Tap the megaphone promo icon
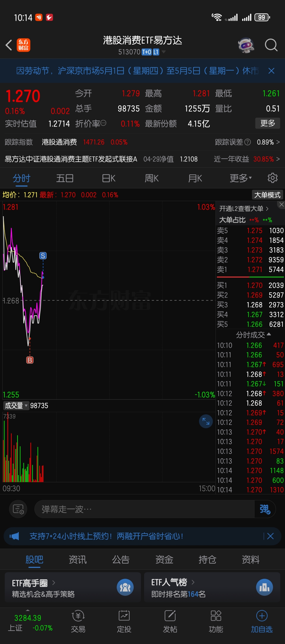285x644 pixels. pyautogui.click(x=14, y=536)
